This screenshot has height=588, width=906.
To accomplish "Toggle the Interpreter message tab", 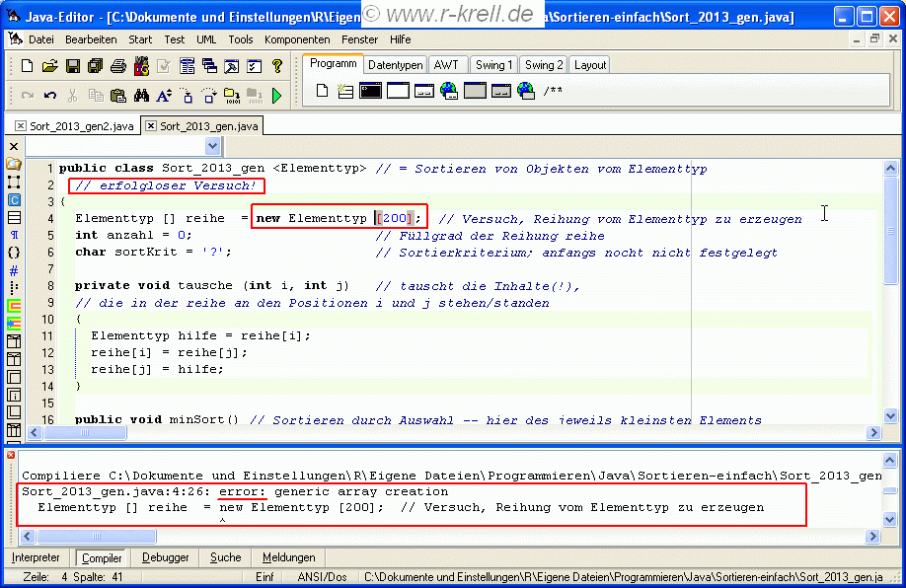I will 36,557.
